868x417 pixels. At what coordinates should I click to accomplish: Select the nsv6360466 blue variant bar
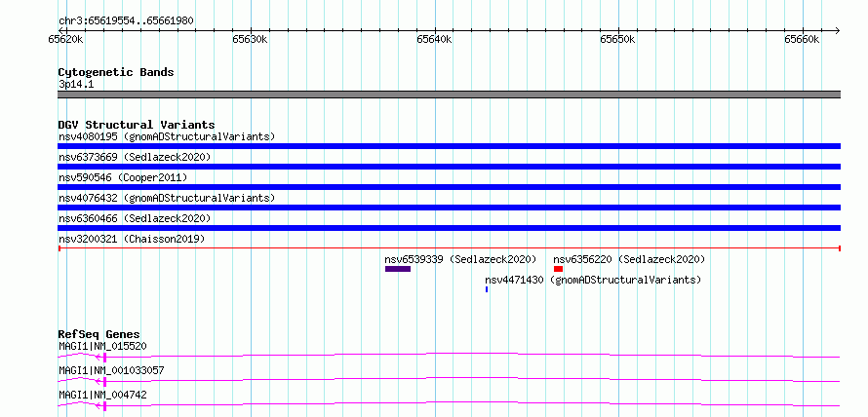coord(449,228)
